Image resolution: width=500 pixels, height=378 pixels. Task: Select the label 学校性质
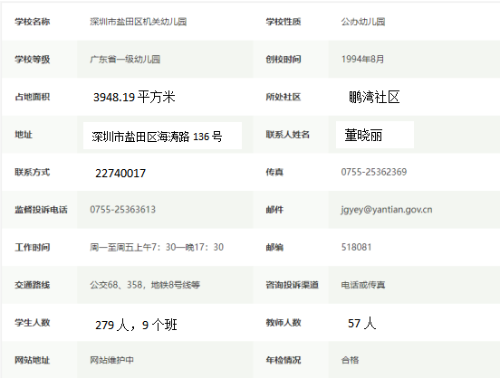point(283,22)
